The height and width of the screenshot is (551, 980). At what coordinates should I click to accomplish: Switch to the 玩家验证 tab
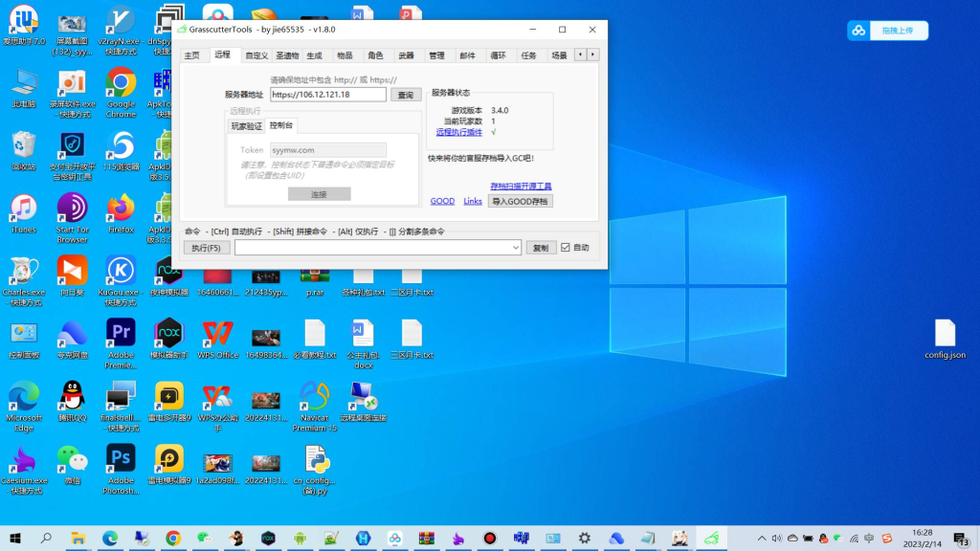coord(246,126)
